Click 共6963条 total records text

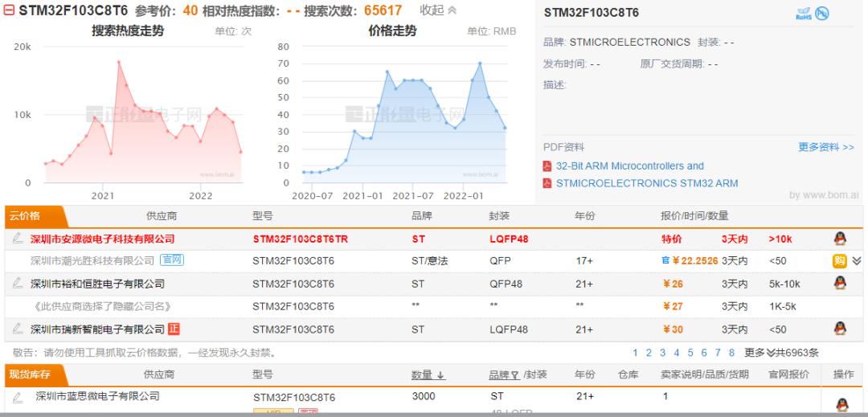[797, 352]
